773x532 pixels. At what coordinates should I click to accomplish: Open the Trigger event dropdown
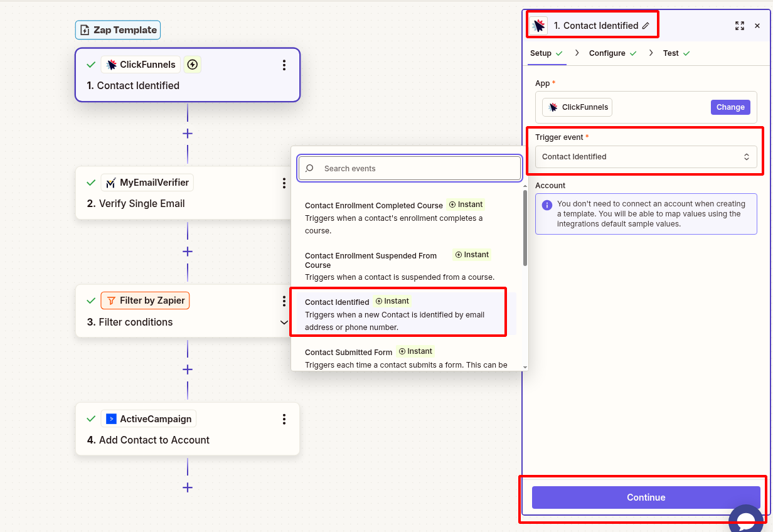click(646, 156)
